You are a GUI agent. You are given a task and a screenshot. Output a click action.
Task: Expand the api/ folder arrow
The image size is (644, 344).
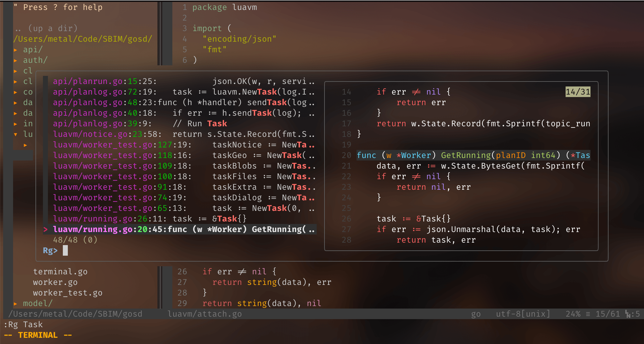(16, 50)
